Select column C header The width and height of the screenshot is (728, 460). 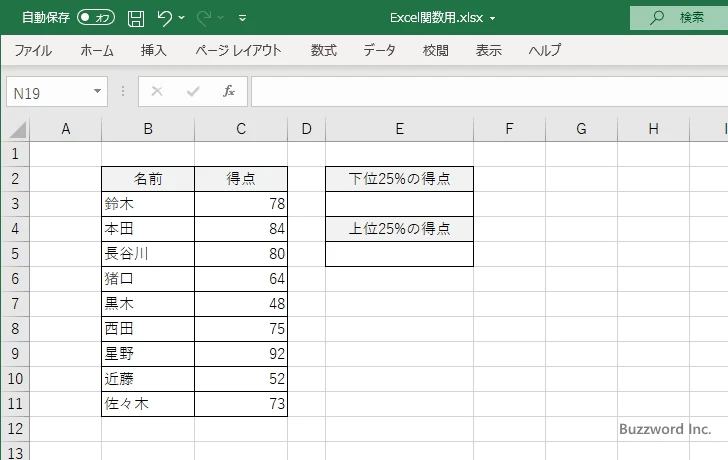[x=241, y=129]
